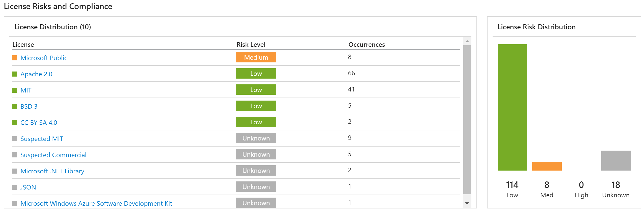Click the orange swatch beside Microsoft Public
The image size is (644, 212).
[14, 58]
